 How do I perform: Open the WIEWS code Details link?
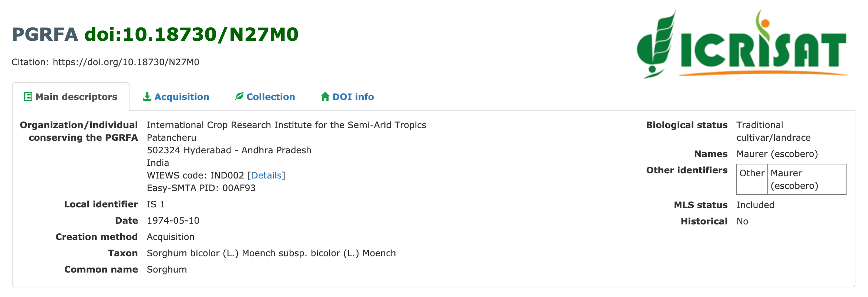pyautogui.click(x=266, y=176)
